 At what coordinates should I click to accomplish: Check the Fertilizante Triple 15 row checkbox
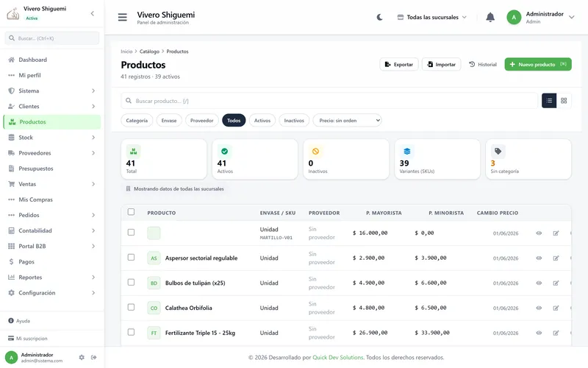point(131,333)
